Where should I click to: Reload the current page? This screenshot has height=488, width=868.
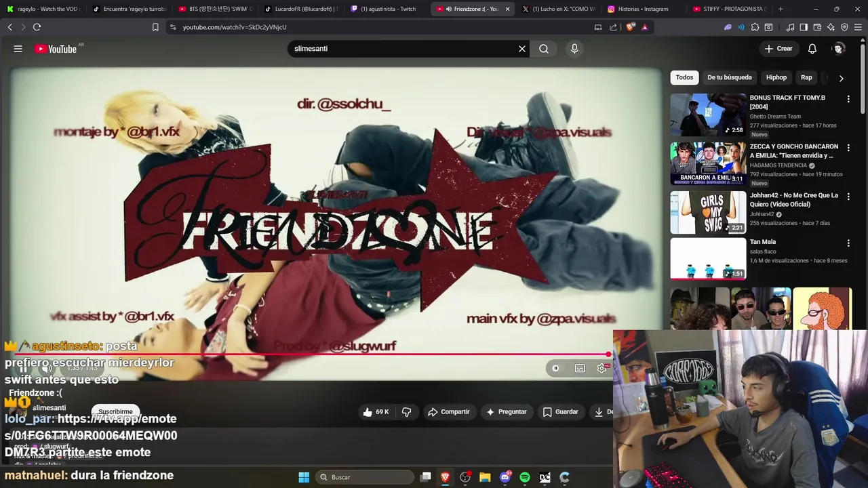[x=37, y=27]
